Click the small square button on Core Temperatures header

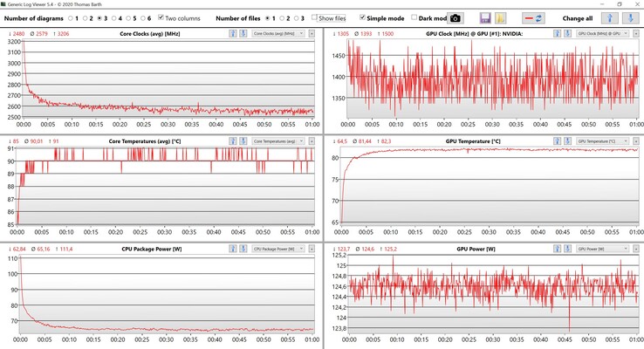(312, 141)
